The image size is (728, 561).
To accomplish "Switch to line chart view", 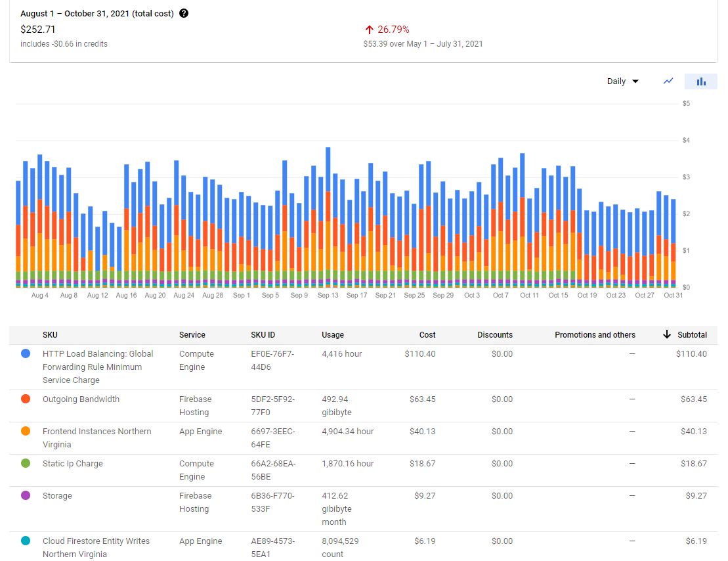I will pyautogui.click(x=668, y=81).
